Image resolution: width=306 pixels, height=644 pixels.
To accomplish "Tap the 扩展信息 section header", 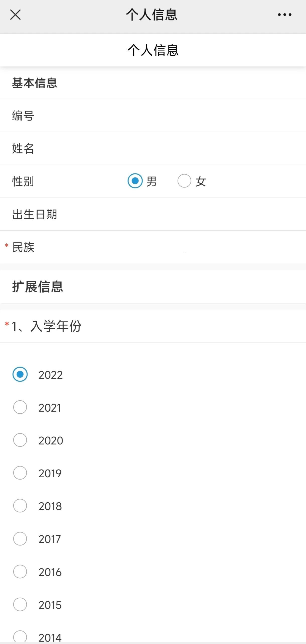I will [38, 287].
